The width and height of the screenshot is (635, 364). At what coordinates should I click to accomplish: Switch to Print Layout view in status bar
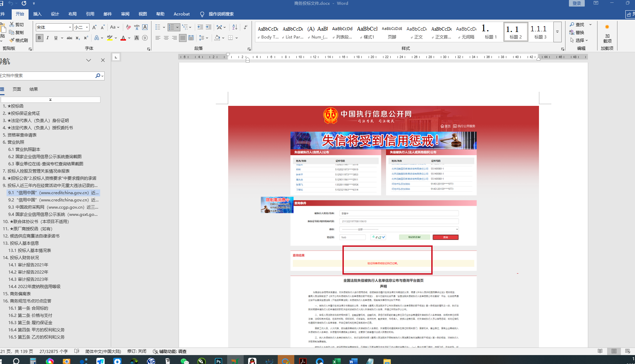click(614, 351)
